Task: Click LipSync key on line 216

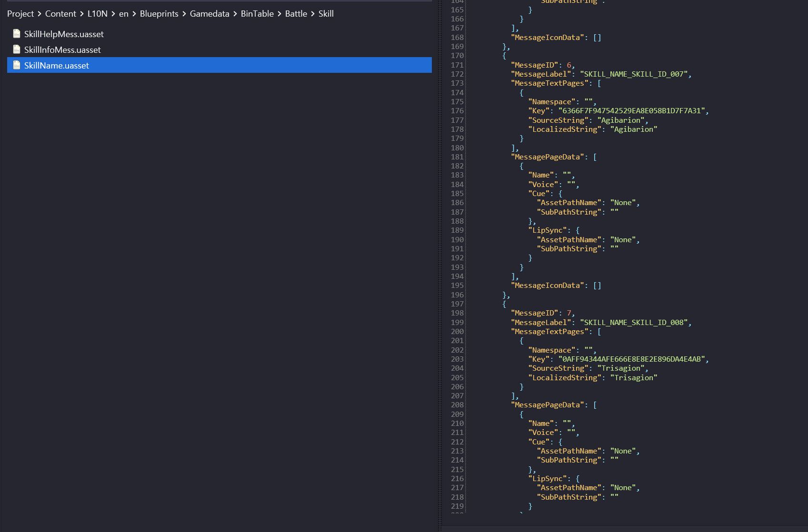Action: pos(548,479)
